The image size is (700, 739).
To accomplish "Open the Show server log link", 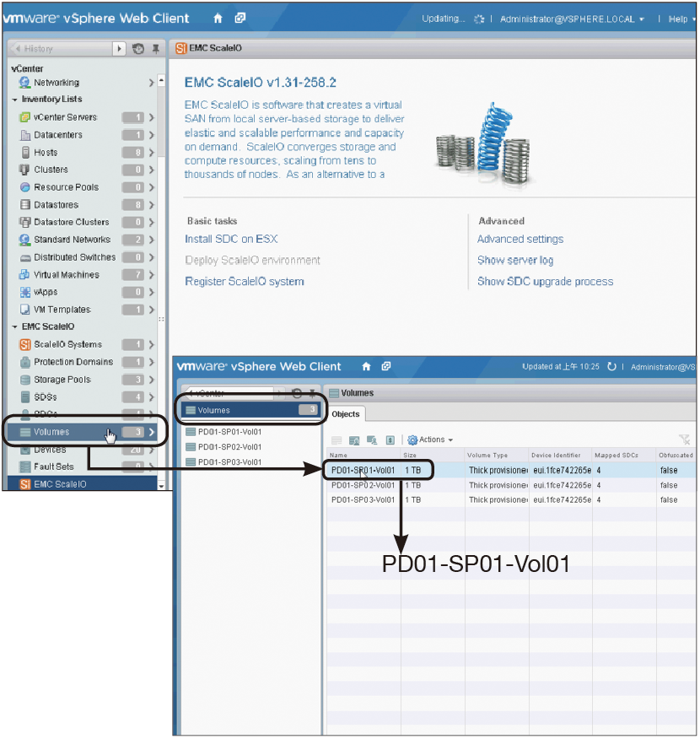I will [515, 260].
